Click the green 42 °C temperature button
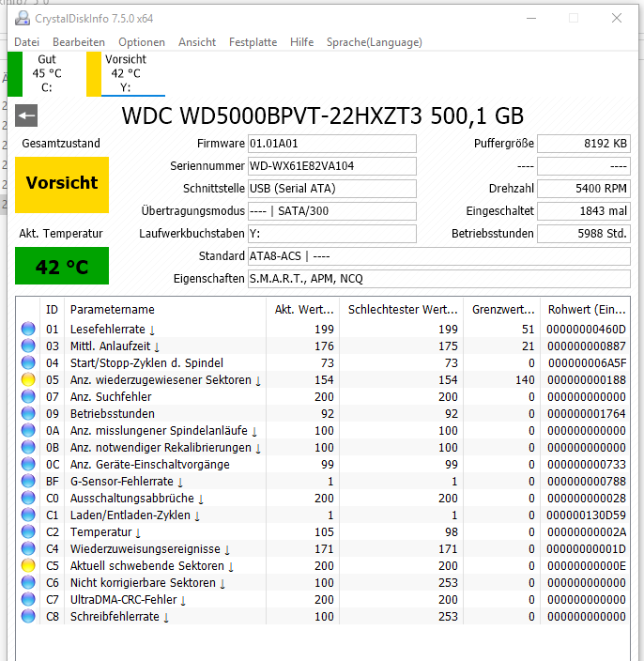The image size is (644, 661). 62,266
